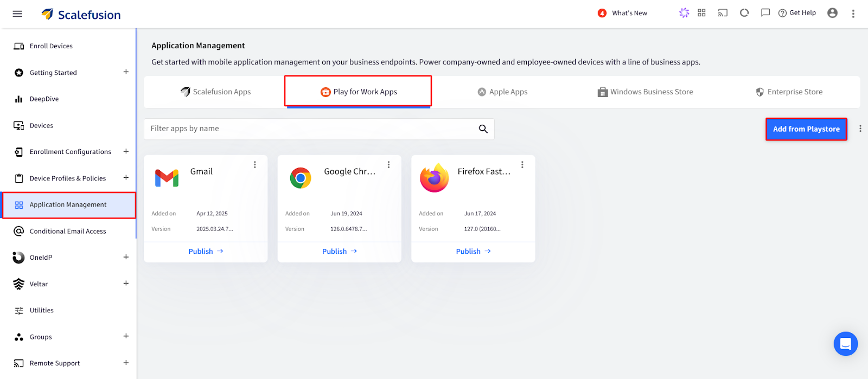Open kebab menu beside Add from Playstore
868x379 pixels.
[x=860, y=129]
